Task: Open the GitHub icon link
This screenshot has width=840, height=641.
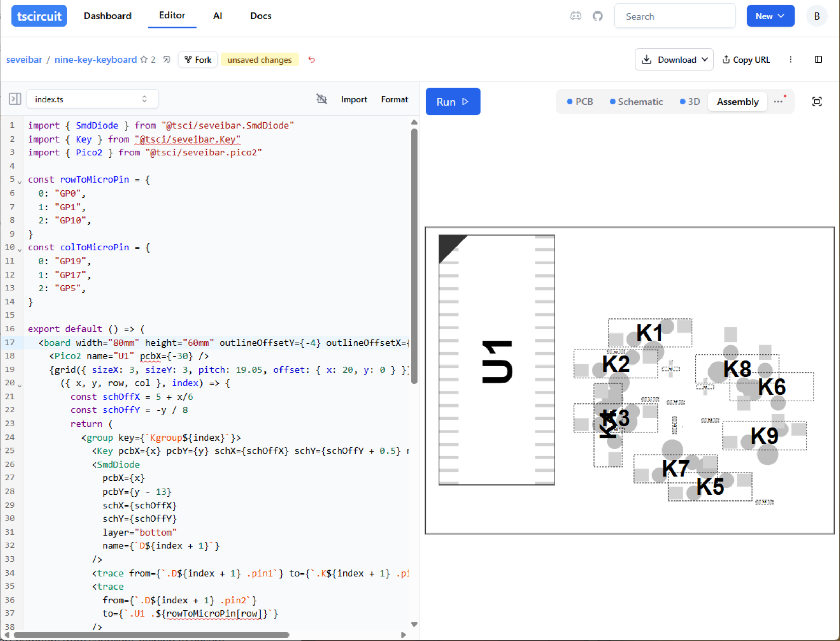Action: click(x=597, y=16)
